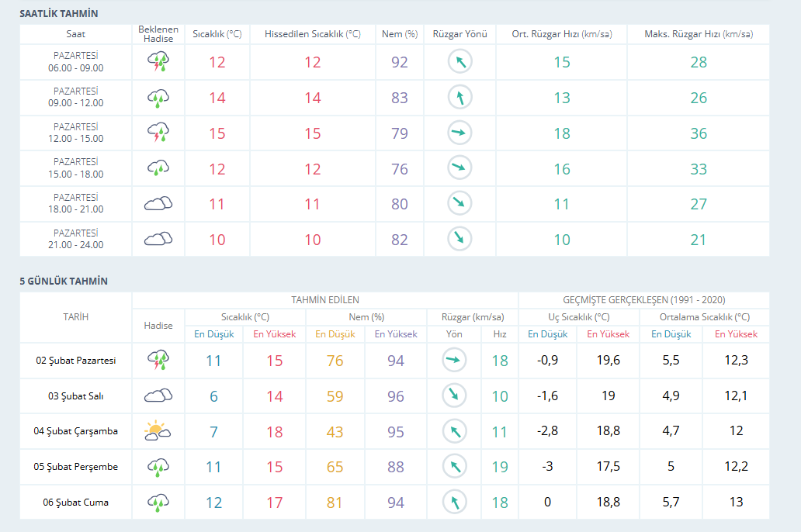
Task: Click the rain icon for 06 Şubat Cuma
Action: [x=158, y=503]
